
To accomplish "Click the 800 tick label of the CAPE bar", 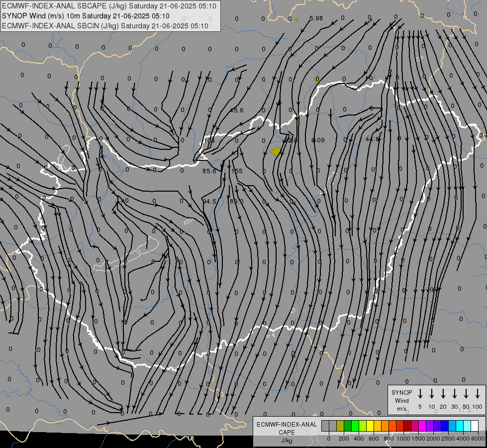I will 389,439.
